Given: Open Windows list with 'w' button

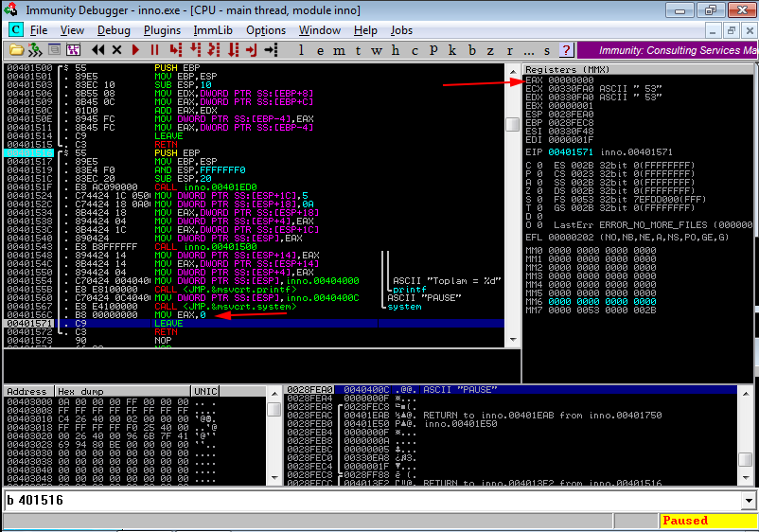Looking at the screenshot, I should click(x=377, y=50).
